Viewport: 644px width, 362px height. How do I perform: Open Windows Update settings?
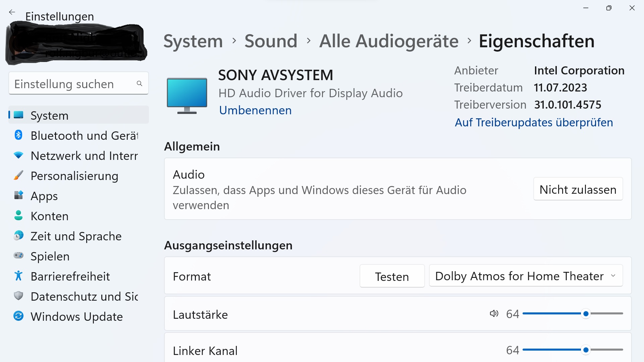click(x=78, y=316)
